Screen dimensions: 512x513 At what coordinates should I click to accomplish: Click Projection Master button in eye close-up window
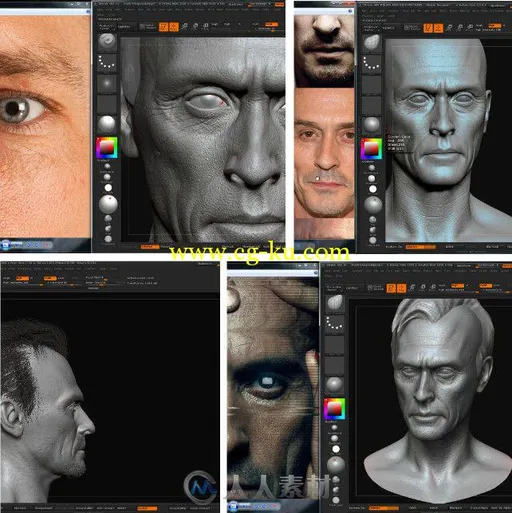[106, 27]
